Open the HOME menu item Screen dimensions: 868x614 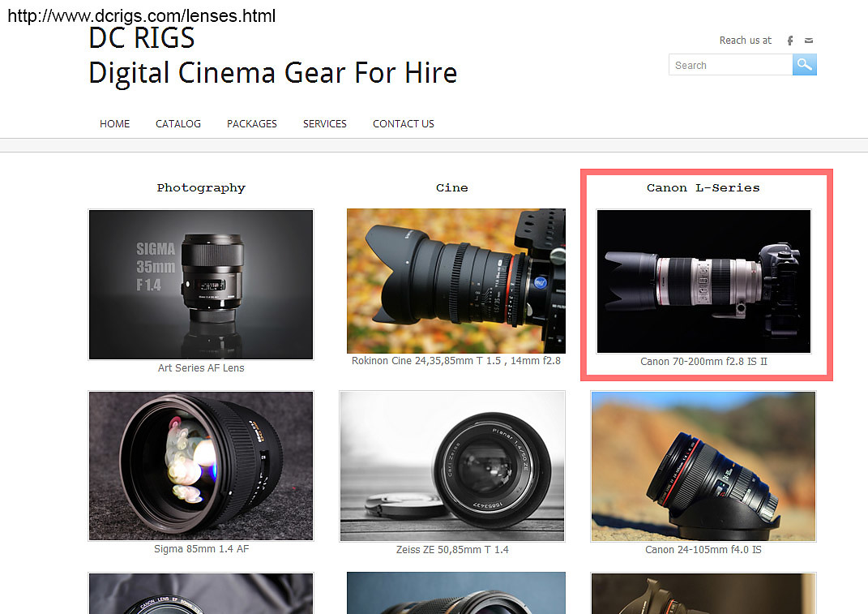pos(114,124)
